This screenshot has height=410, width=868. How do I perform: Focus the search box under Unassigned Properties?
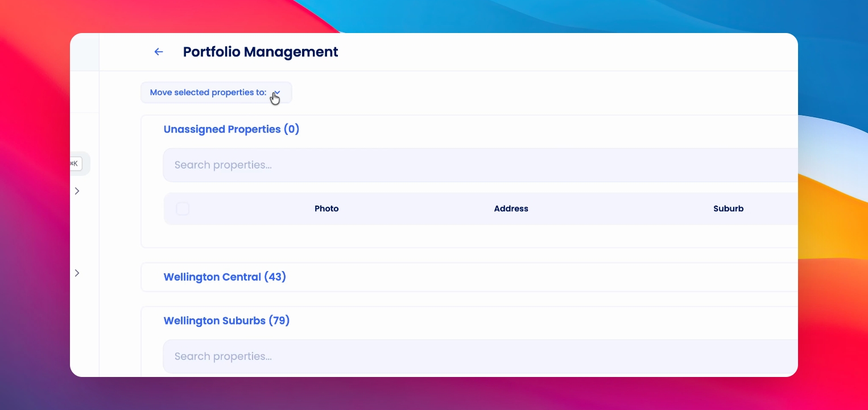[481, 165]
